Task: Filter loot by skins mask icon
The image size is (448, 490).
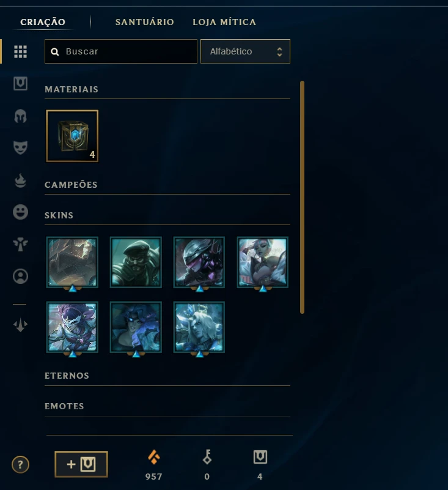Action: tap(20, 147)
